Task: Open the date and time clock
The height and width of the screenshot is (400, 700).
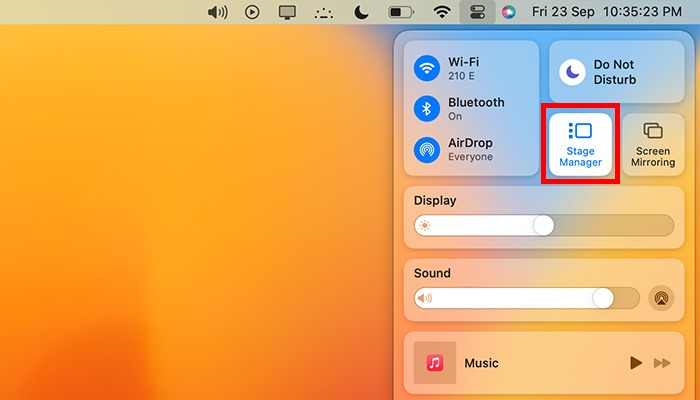Action: [607, 12]
